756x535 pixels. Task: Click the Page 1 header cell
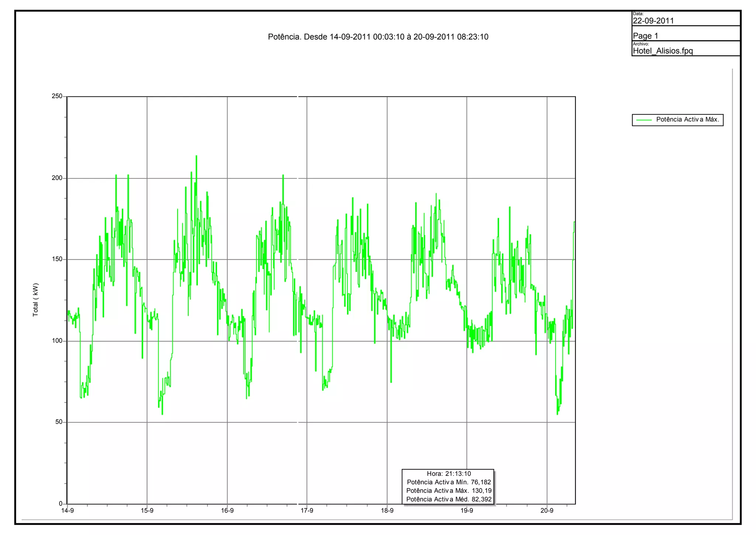(645, 36)
